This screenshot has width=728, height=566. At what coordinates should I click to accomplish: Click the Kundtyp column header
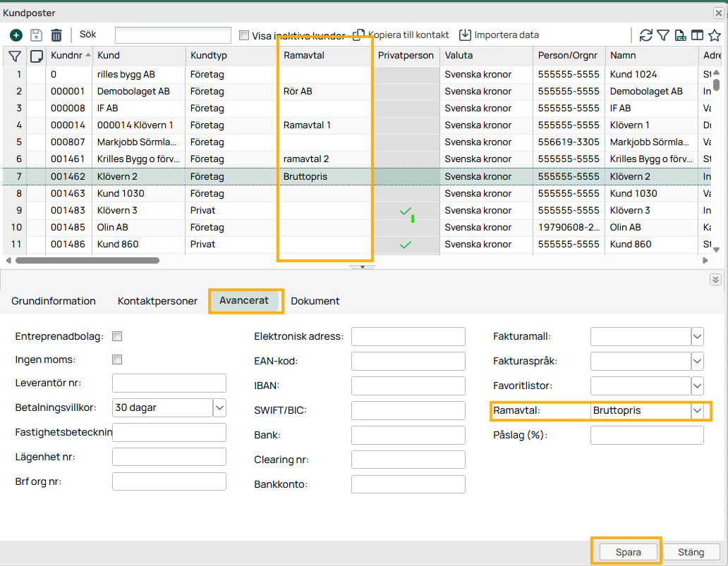(x=231, y=56)
